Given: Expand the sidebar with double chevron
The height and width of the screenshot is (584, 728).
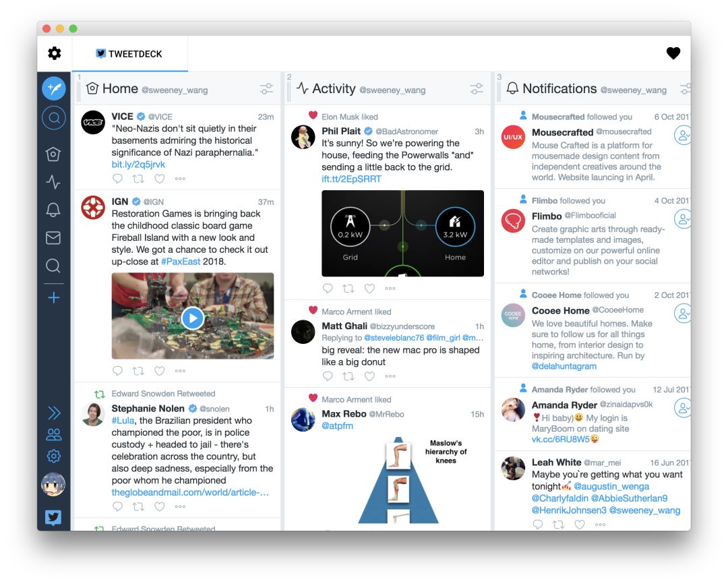Looking at the screenshot, I should [x=54, y=413].
